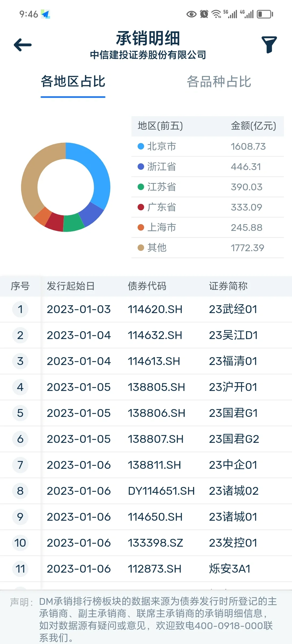Tap the 上海市 orange legend dot
Viewport: 292px width, 644px height.
pos(141,227)
